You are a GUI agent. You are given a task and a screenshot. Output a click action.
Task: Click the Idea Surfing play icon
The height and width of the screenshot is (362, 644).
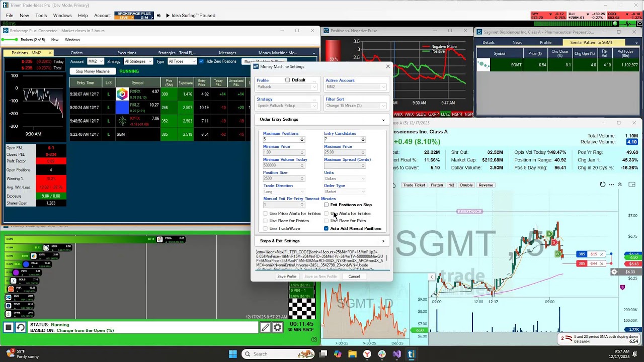(x=168, y=16)
